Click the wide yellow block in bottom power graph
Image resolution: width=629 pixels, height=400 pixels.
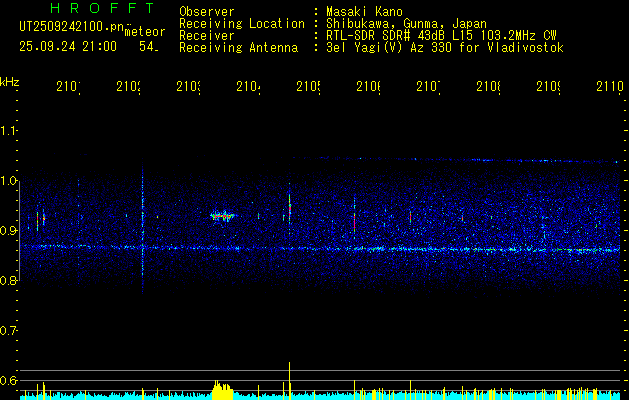222,390
